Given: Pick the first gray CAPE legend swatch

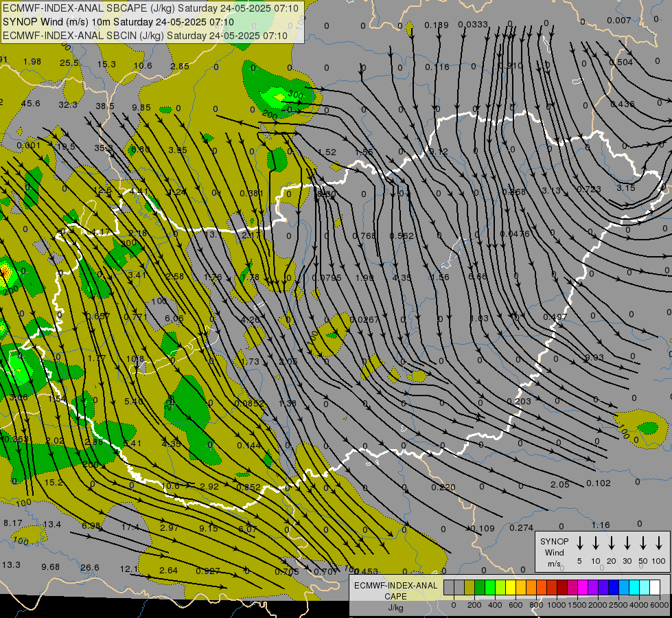Looking at the screenshot, I should coord(449,587).
